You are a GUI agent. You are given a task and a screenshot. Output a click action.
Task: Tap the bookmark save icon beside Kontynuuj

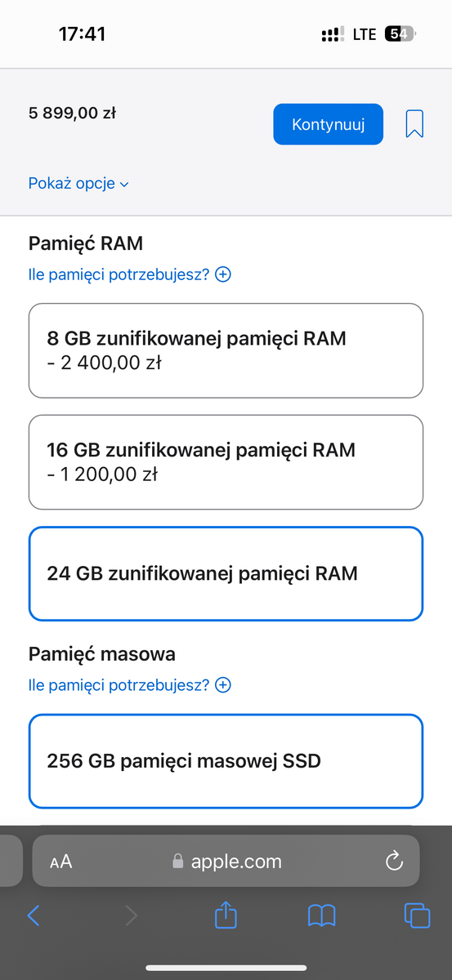(414, 124)
